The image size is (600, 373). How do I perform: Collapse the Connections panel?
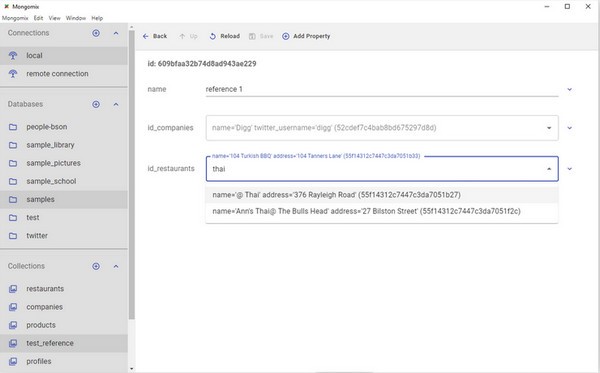[x=116, y=33]
